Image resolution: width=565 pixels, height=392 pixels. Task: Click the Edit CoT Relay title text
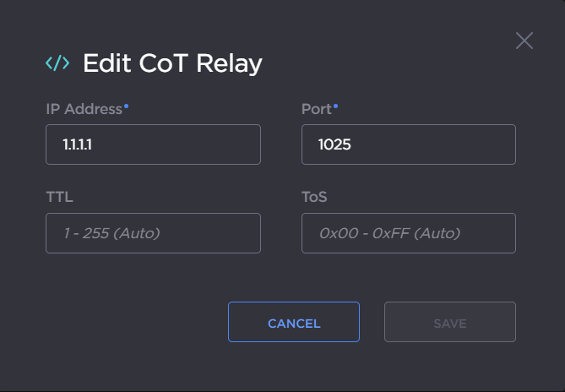click(172, 63)
